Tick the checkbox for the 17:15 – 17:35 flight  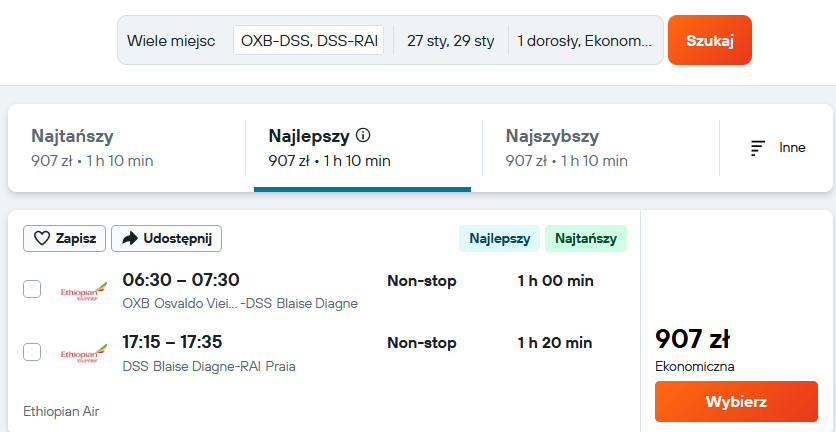[x=32, y=352]
